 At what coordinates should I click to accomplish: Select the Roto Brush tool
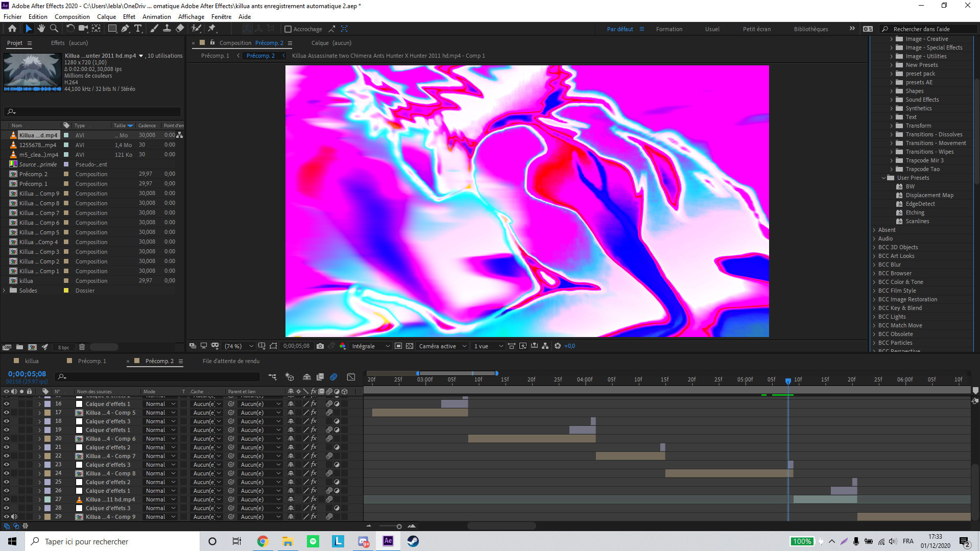pyautogui.click(x=196, y=29)
